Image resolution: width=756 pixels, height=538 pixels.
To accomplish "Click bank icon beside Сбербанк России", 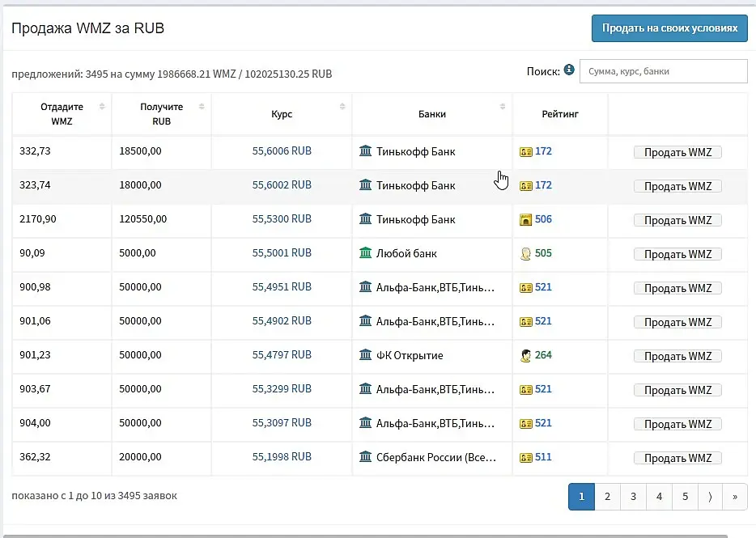I will coord(366,456).
